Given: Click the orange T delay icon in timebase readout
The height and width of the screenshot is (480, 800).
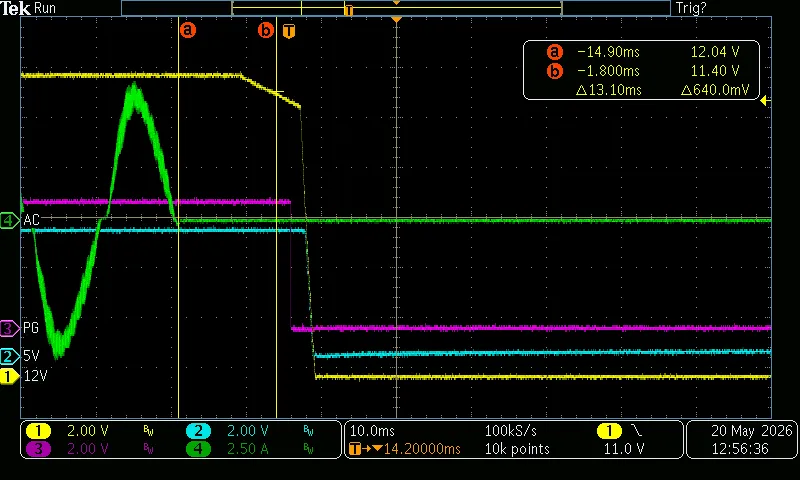Looking at the screenshot, I should [355, 449].
